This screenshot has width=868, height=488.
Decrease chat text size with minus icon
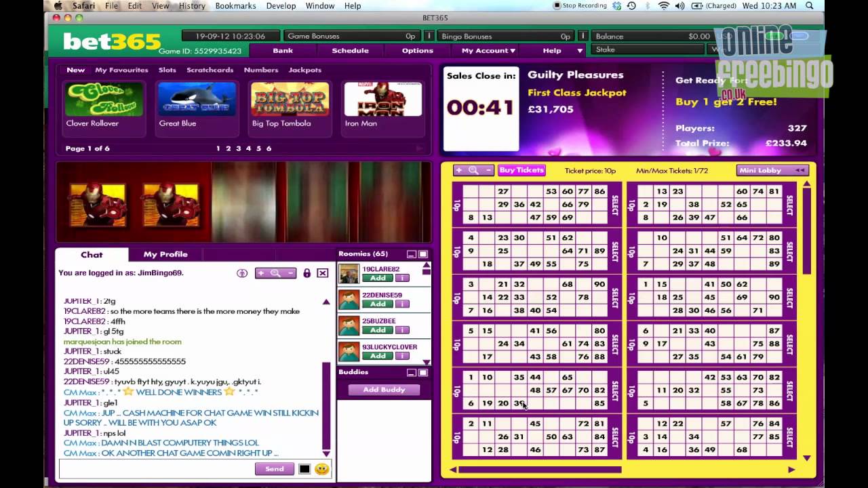pos(290,273)
